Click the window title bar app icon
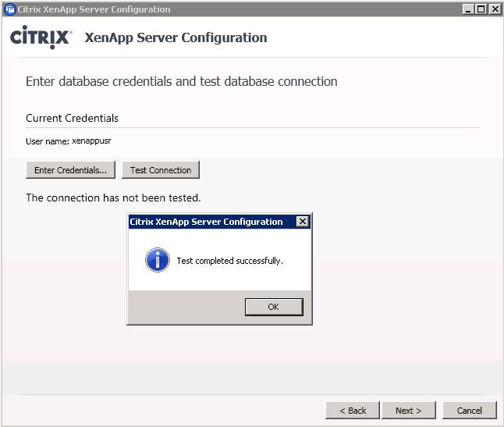Screen dimensions: 504x427 tap(10, 9)
